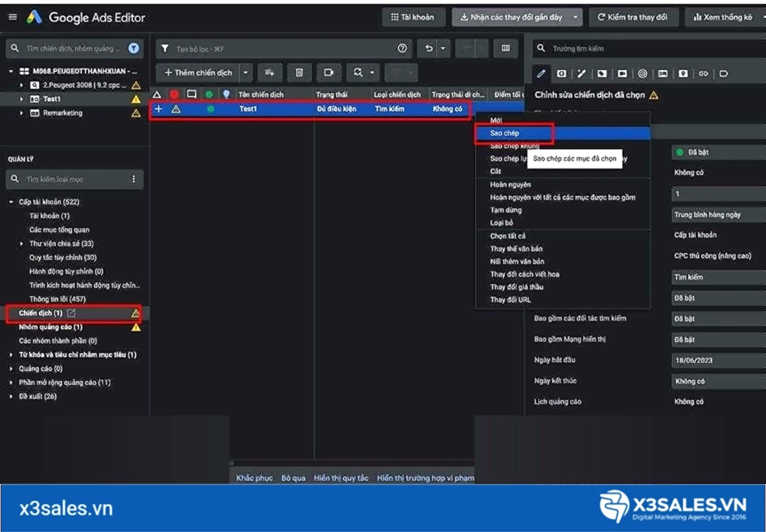Choose Chọn tất cả in the context menu
Viewport: 766px width, 532px height.
563,236
